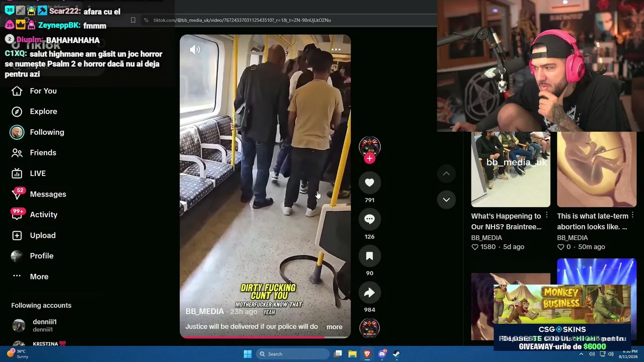This screenshot has height=362, width=644.
Task: Switch to Brave browser on taskbar
Action: click(367, 354)
